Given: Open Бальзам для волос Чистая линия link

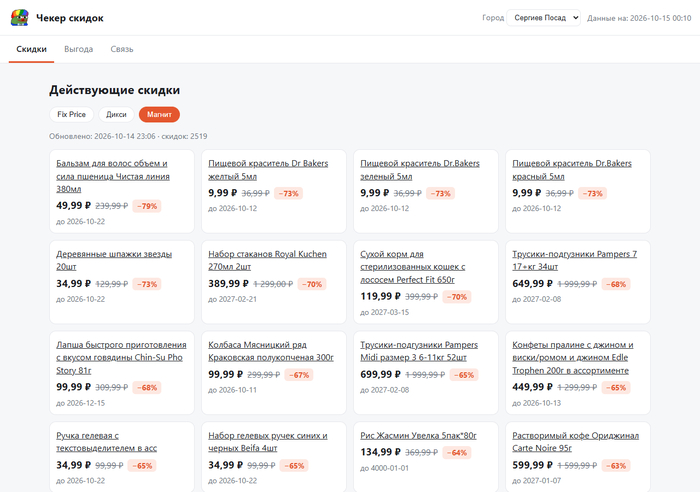Looking at the screenshot, I should pos(112,176).
